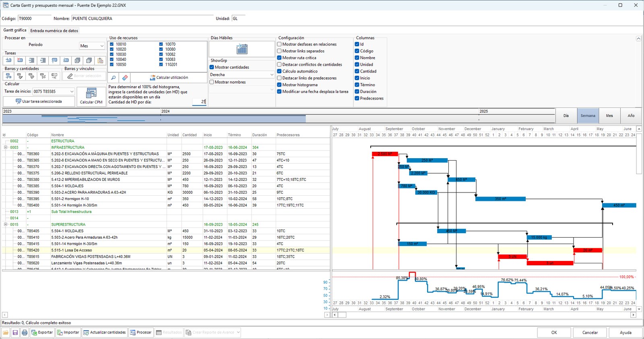Click the magnifier icon in Uso de recursos
This screenshot has height=339, width=644.
(114, 78)
